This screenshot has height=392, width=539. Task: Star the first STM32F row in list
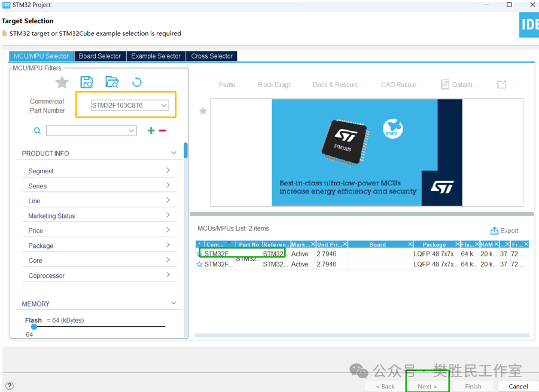(199, 254)
